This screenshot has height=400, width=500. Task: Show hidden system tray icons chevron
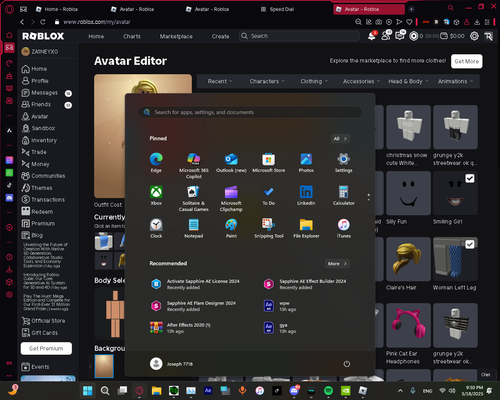click(400, 391)
